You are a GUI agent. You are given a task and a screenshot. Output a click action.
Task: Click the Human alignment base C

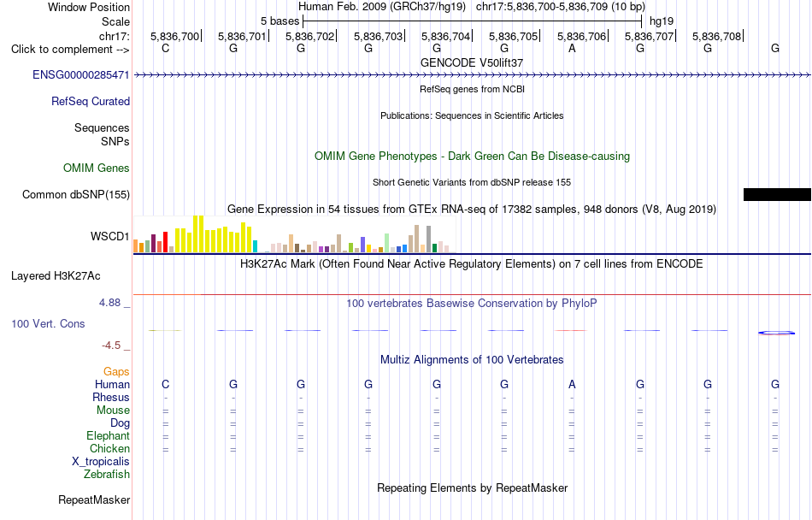(166, 384)
